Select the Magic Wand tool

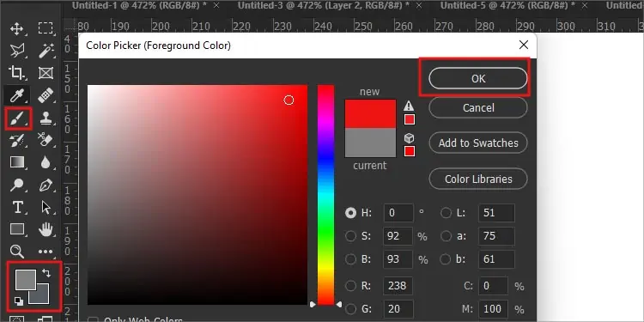[46, 51]
